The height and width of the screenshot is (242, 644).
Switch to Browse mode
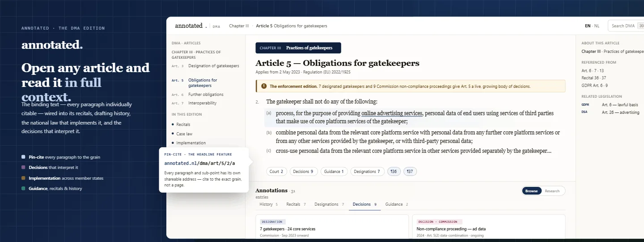pos(532,191)
